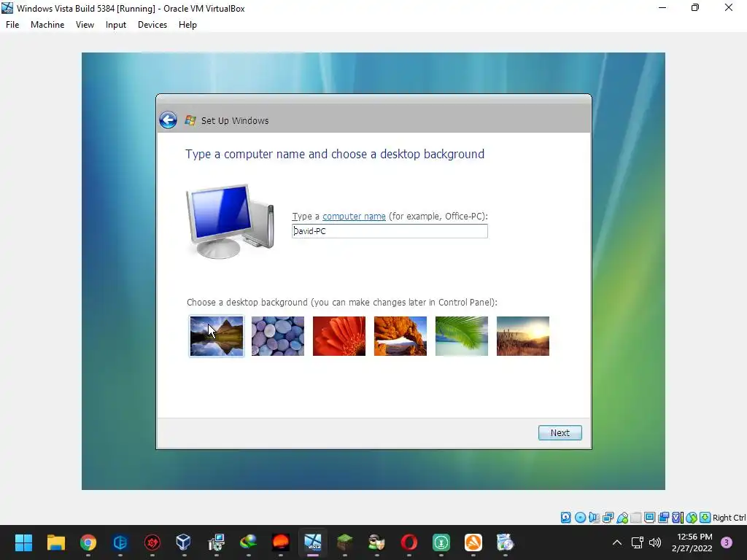Open Opera browser from the taskbar

pos(409,542)
